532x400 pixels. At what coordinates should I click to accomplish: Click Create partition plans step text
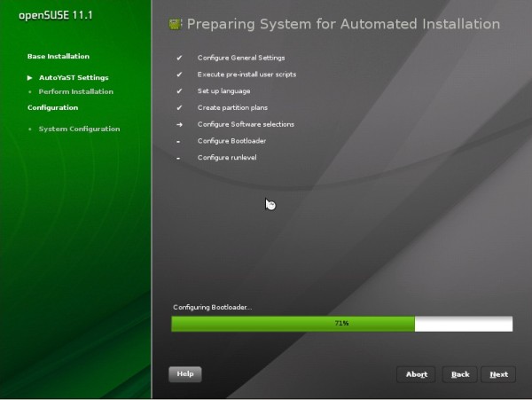click(232, 108)
